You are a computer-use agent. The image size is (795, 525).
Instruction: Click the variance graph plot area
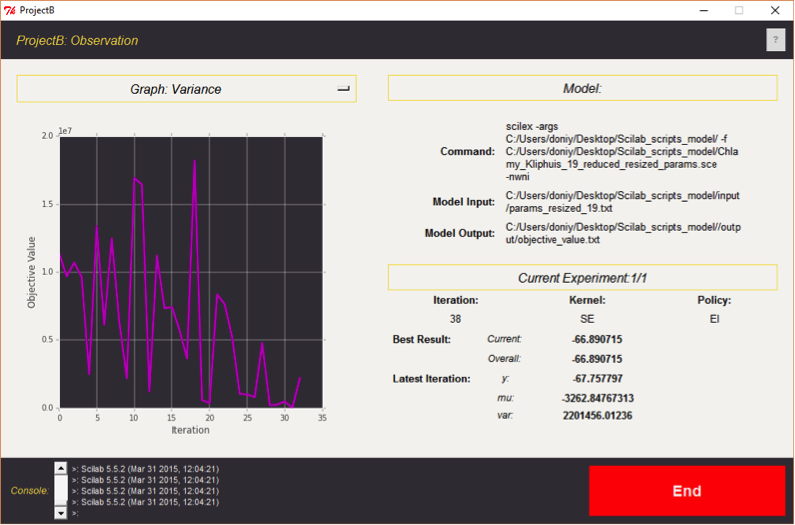[x=191, y=272]
